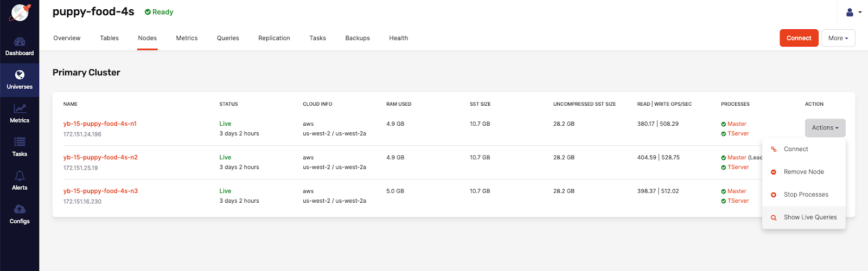Go to Tasks list icon in sidebar
Image resolution: width=868 pixels, height=271 pixels.
pos(20,143)
